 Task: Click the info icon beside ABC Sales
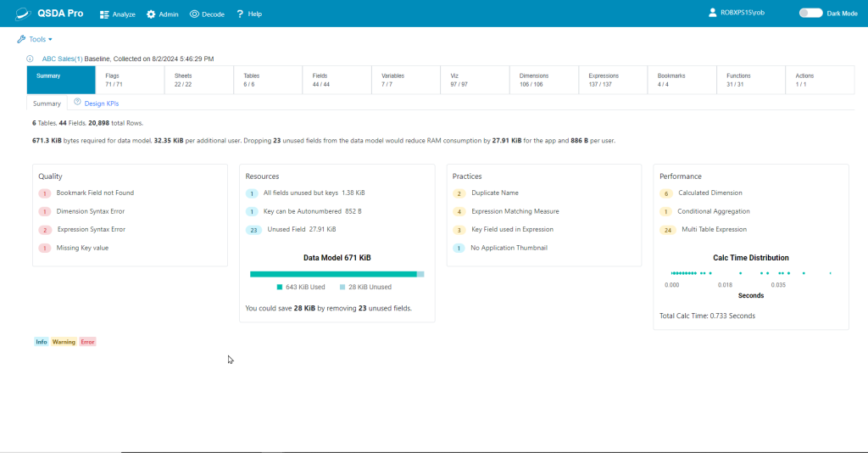tap(30, 59)
